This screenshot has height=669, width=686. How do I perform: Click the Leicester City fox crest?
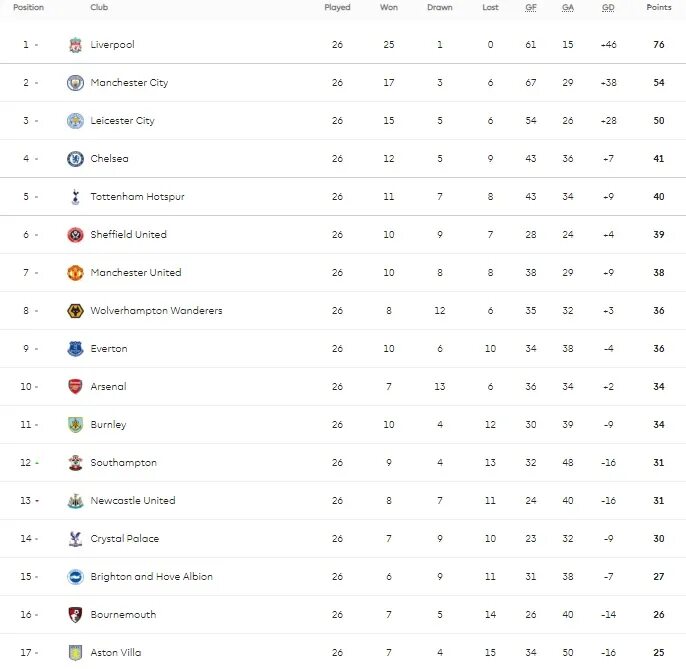(75, 121)
